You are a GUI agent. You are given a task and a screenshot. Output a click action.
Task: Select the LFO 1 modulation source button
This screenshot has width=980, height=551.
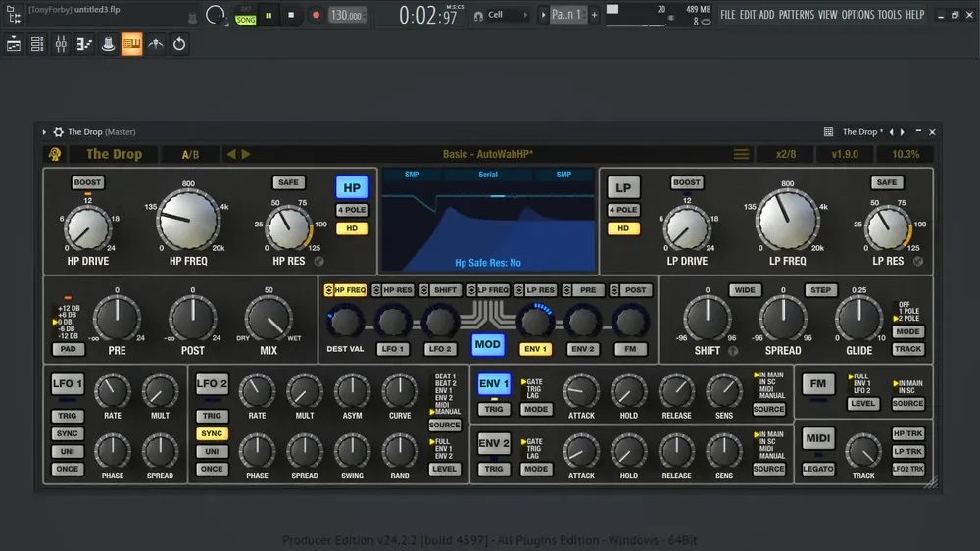393,349
